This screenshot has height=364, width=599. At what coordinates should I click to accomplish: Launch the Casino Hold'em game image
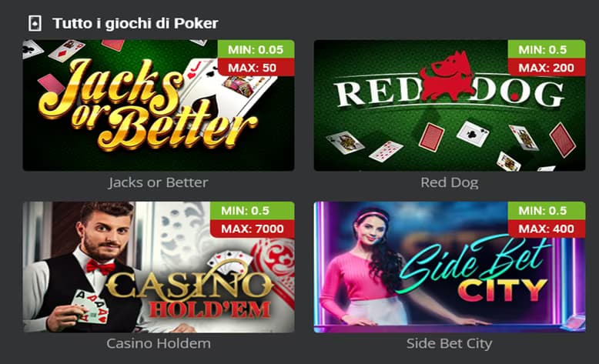tap(159, 267)
